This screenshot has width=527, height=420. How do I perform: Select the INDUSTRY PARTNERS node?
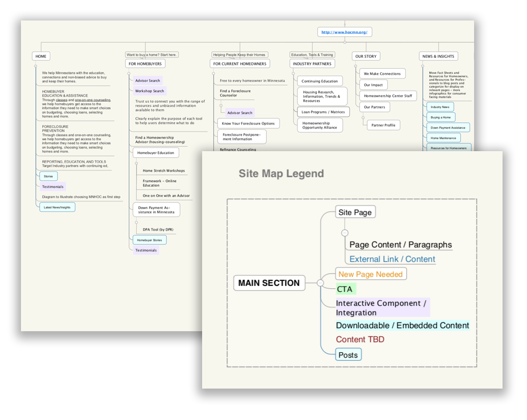click(312, 64)
